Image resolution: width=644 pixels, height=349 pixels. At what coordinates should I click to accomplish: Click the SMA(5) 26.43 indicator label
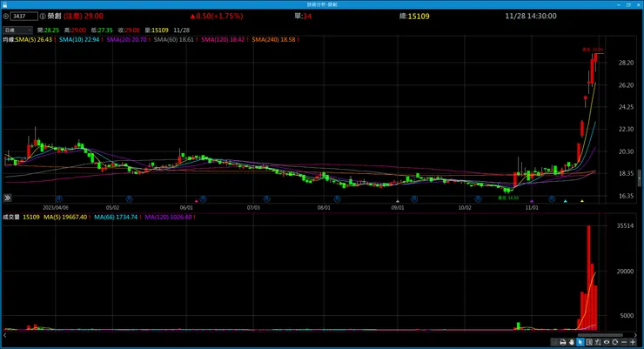click(x=34, y=40)
